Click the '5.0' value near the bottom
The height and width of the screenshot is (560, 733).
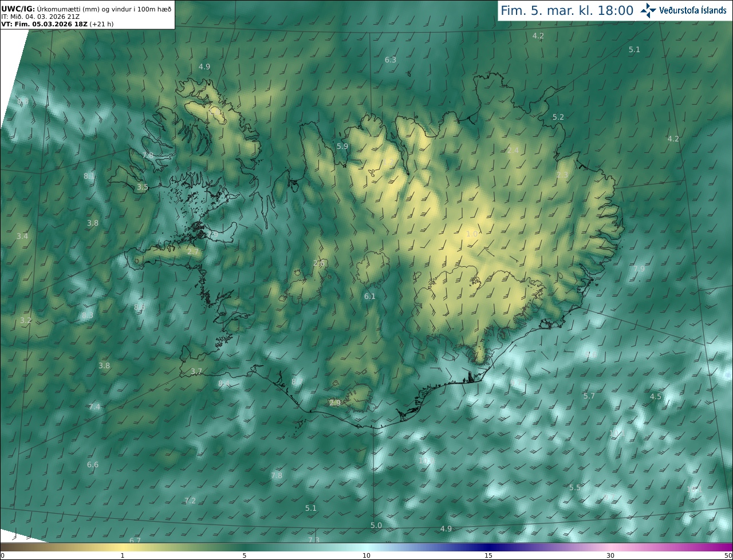[x=376, y=525]
